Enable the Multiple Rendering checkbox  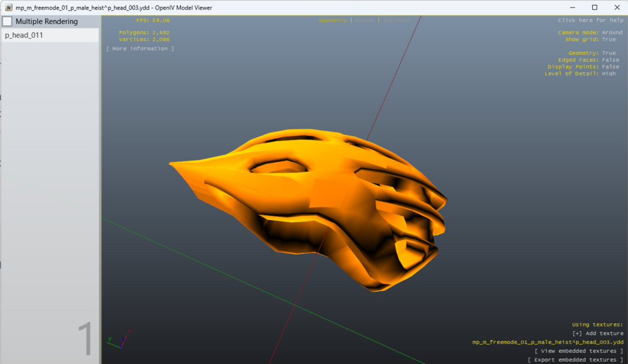pyautogui.click(x=8, y=21)
